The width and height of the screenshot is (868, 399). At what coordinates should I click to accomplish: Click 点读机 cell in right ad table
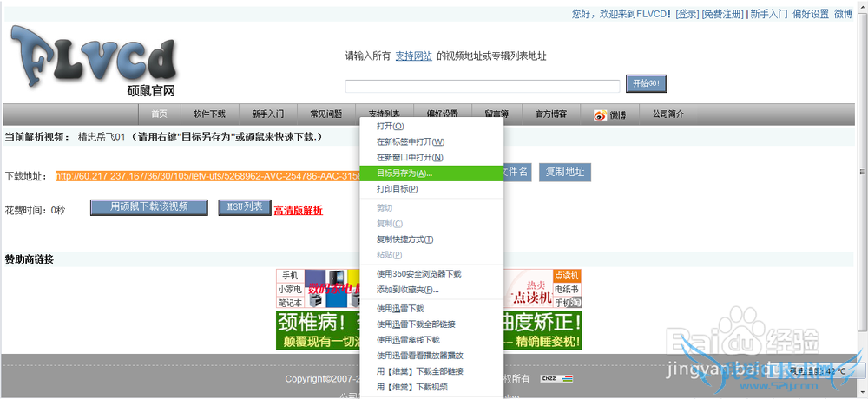tap(567, 275)
